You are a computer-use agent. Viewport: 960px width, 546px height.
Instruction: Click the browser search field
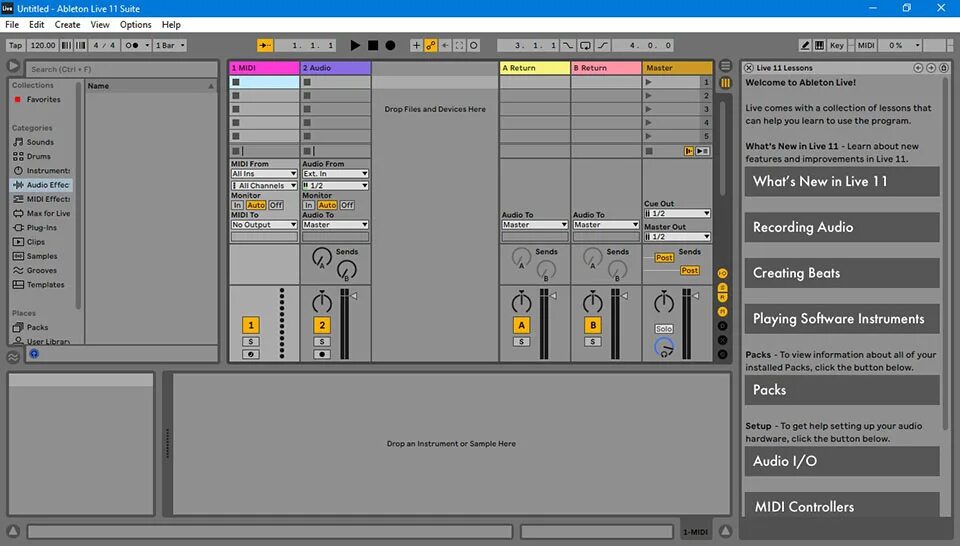coord(121,69)
